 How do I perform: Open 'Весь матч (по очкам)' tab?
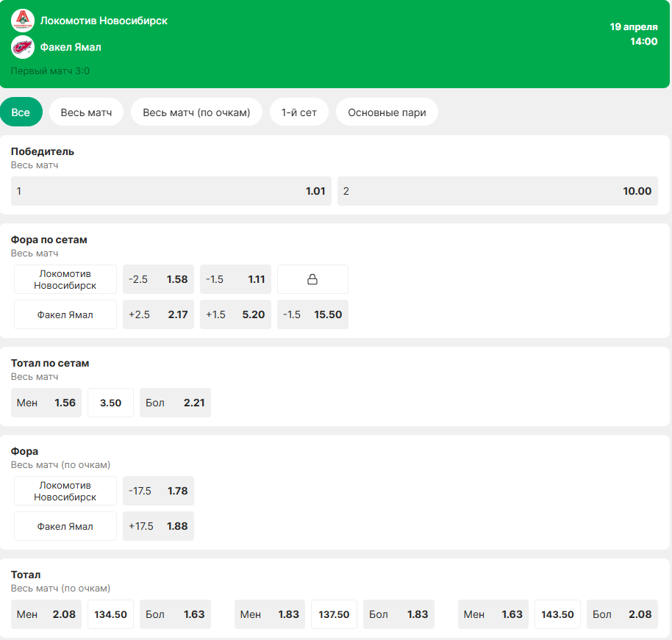196,112
